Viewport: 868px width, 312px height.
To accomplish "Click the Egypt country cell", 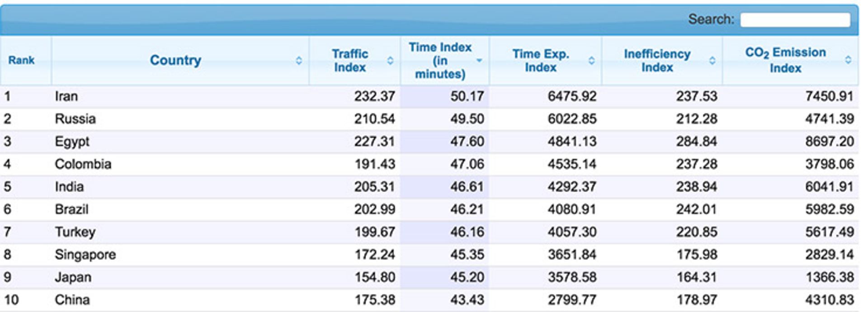I will point(72,142).
